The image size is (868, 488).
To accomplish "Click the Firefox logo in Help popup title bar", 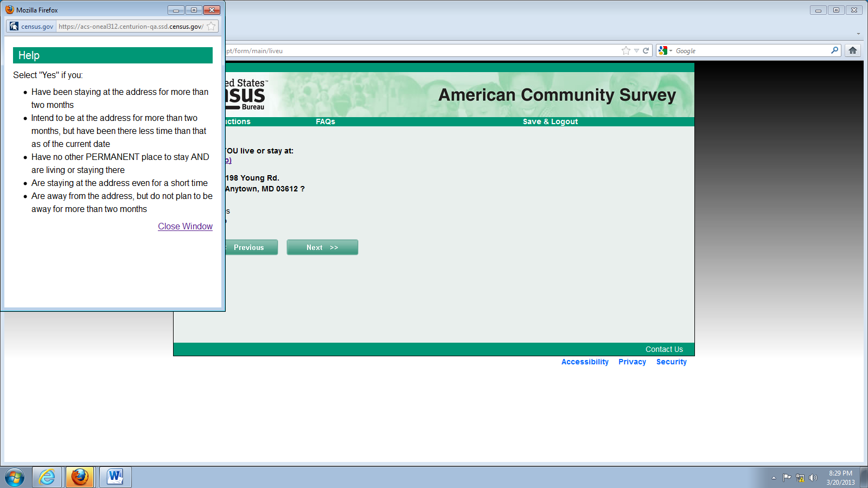I will pyautogui.click(x=9, y=10).
